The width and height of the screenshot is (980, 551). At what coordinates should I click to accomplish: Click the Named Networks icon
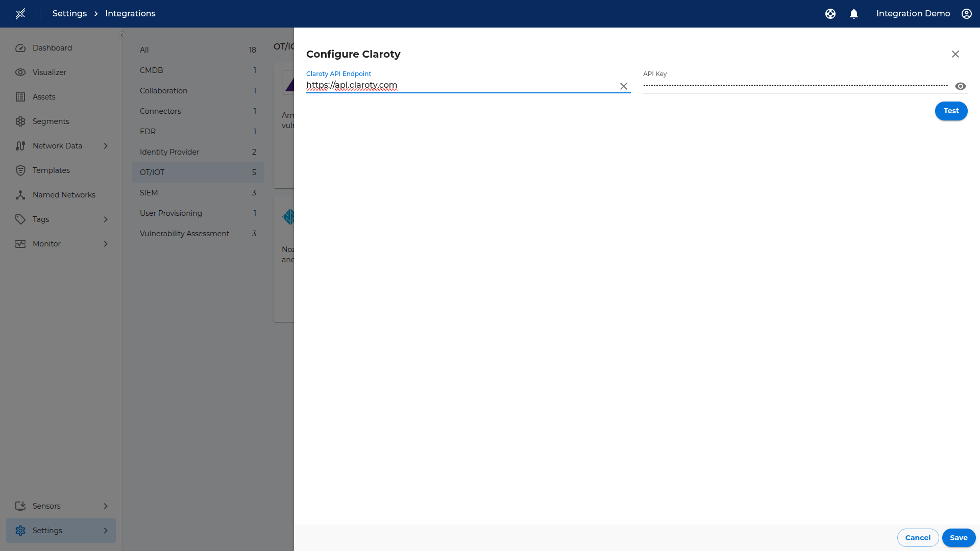[x=20, y=195]
